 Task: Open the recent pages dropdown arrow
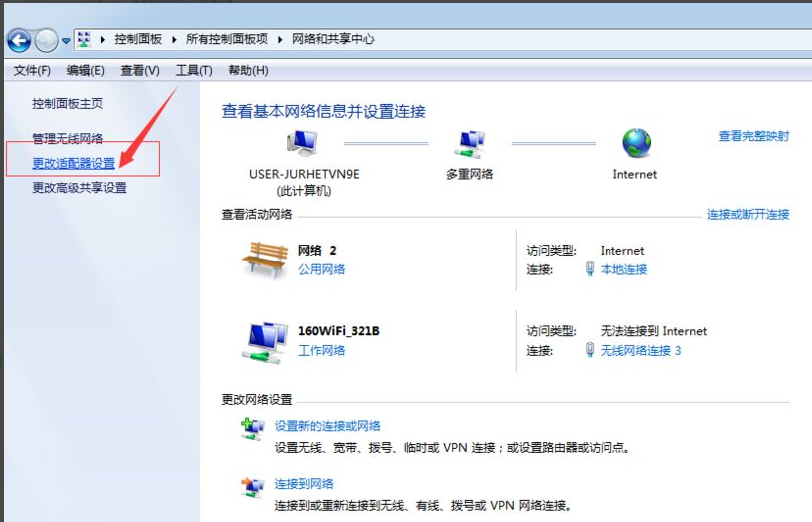(x=66, y=41)
